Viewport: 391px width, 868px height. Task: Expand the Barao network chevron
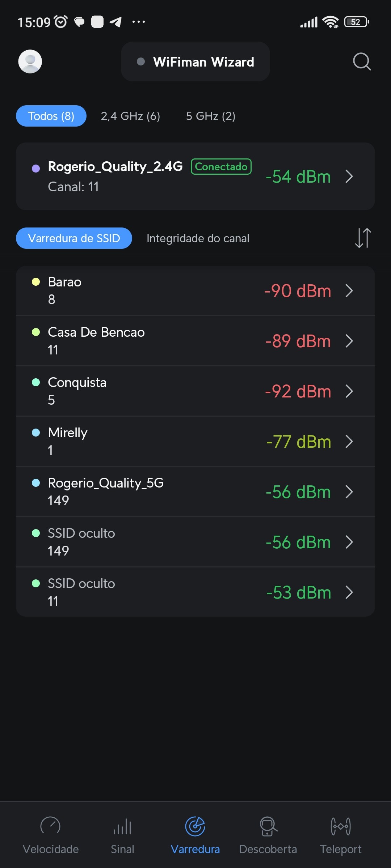coord(349,291)
